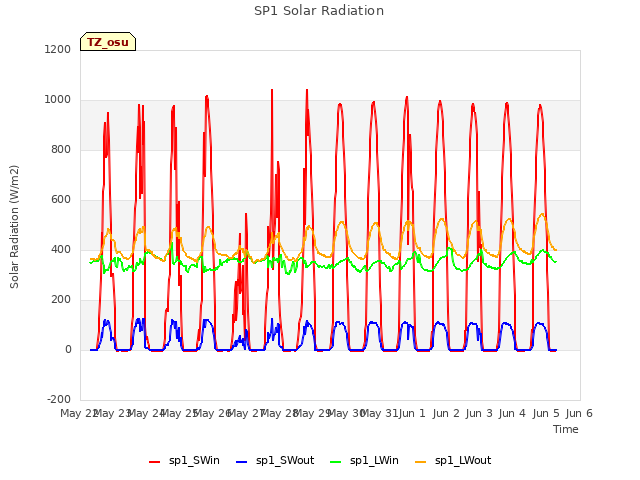The image size is (640, 480).
Task: Click the Jun 6 x-axis tick label
Action: (579, 413)
